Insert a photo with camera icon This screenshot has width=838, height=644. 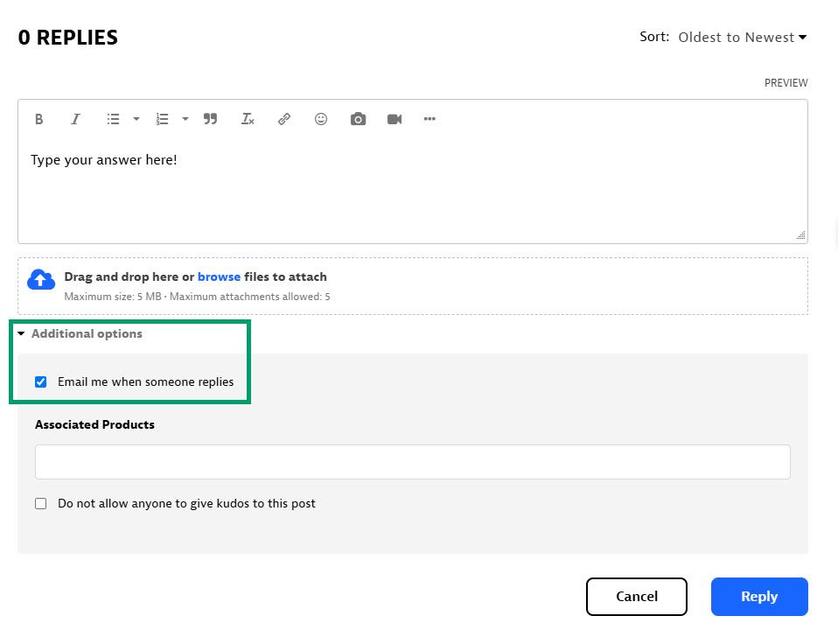click(358, 119)
